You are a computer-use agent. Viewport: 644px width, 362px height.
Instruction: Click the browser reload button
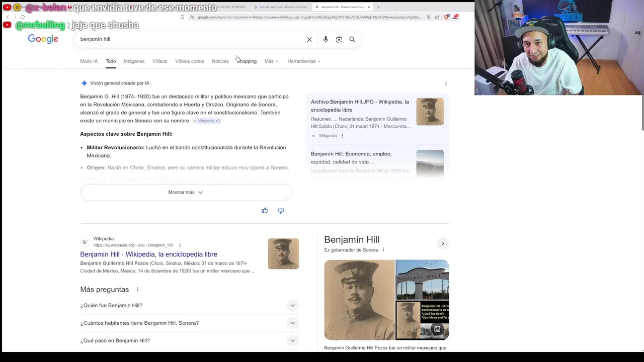tap(22, 17)
